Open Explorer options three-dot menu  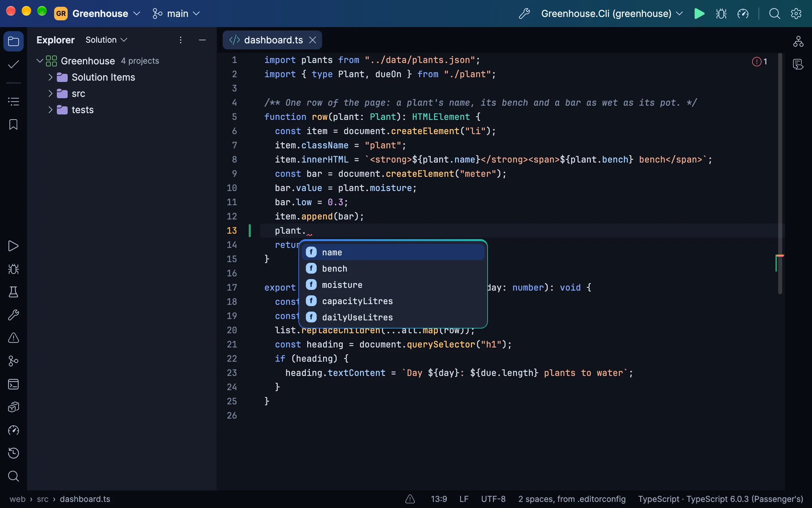181,40
